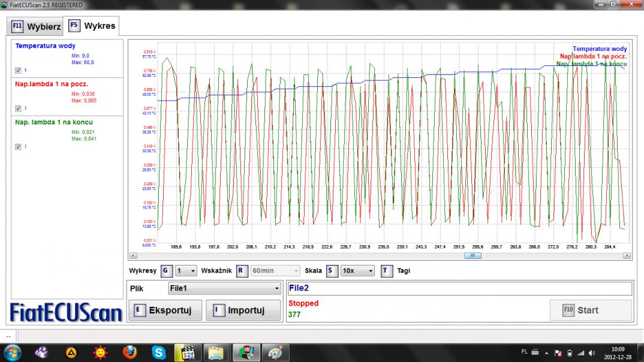Click the Nap. lambda 1 na koncu legend label
The width and height of the screenshot is (644, 362).
pyautogui.click(x=591, y=64)
